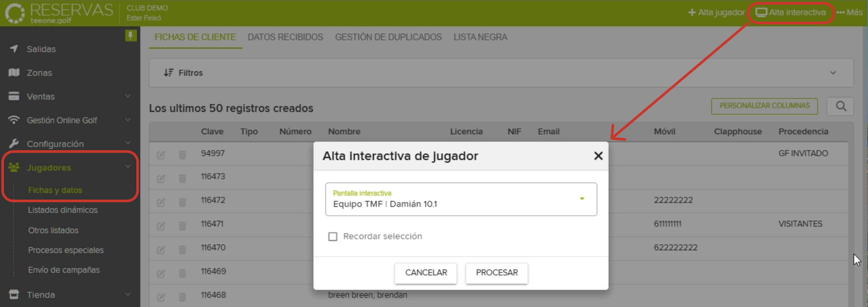This screenshot has width=868, height=307.
Task: Click the mobile number 622222222 cell
Action: pyautogui.click(x=675, y=248)
